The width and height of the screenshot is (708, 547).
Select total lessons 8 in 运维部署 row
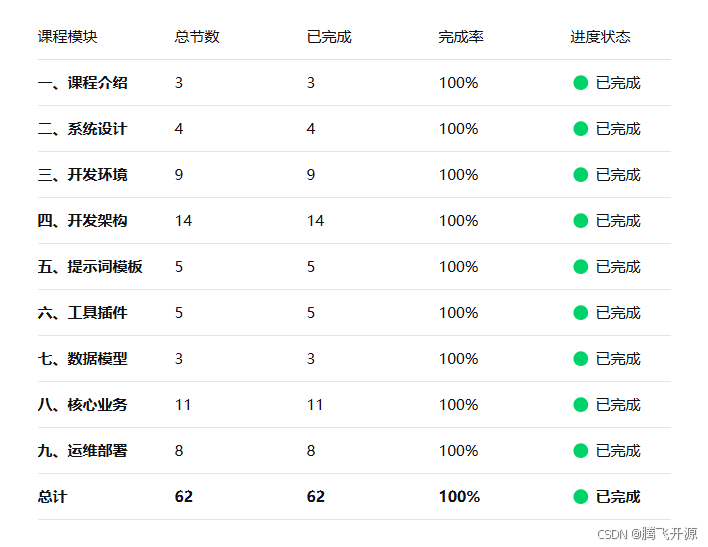(179, 450)
